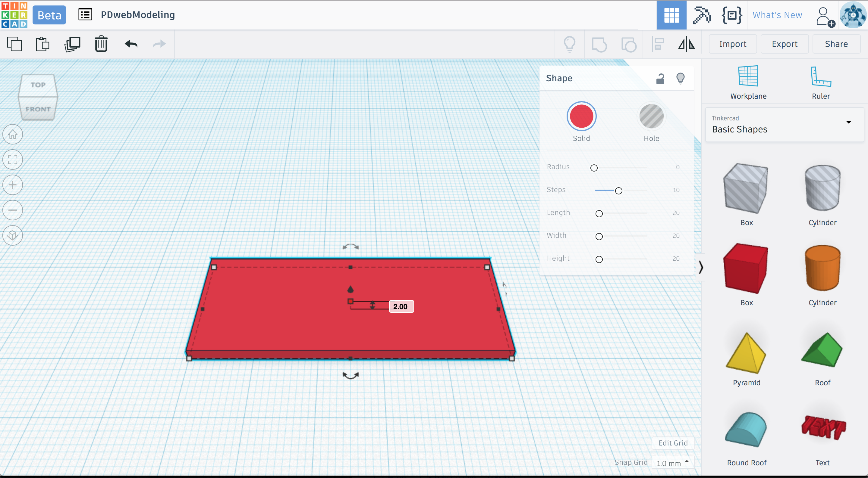Click Fit all in view icon
Viewport: 868px width, 478px height.
tap(13, 160)
